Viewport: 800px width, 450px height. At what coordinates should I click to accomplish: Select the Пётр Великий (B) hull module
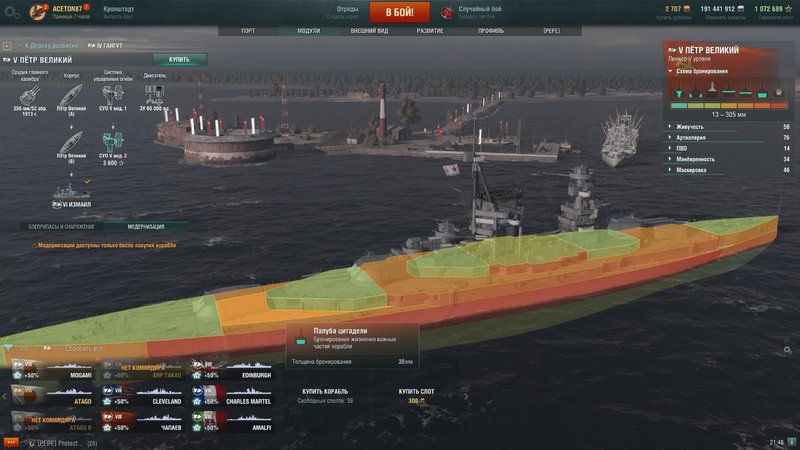click(71, 143)
